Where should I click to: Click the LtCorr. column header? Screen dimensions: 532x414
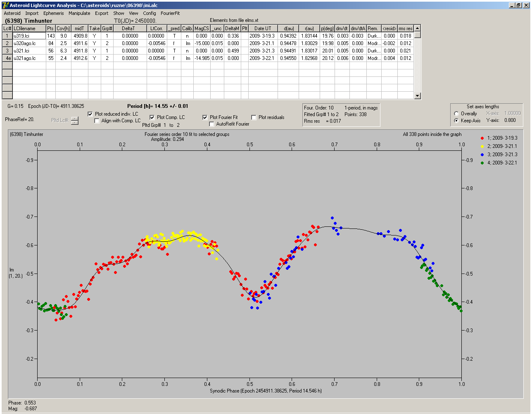[x=157, y=29]
